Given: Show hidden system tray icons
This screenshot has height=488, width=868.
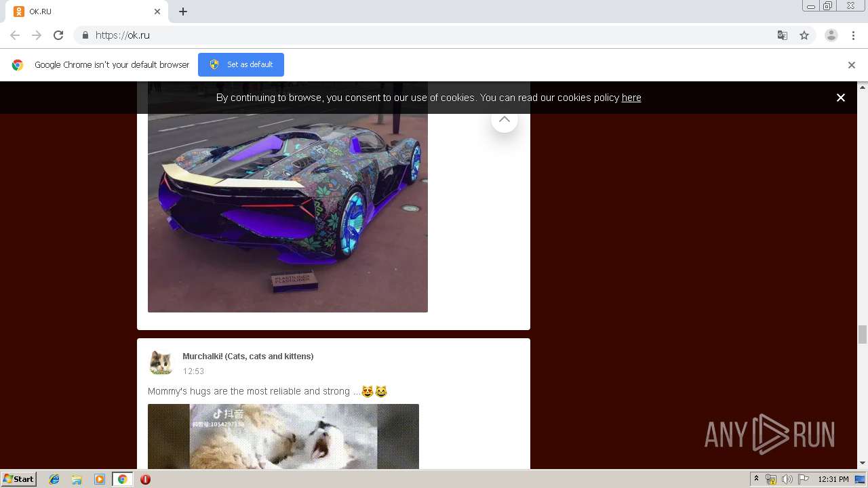Looking at the screenshot, I should pos(756,479).
